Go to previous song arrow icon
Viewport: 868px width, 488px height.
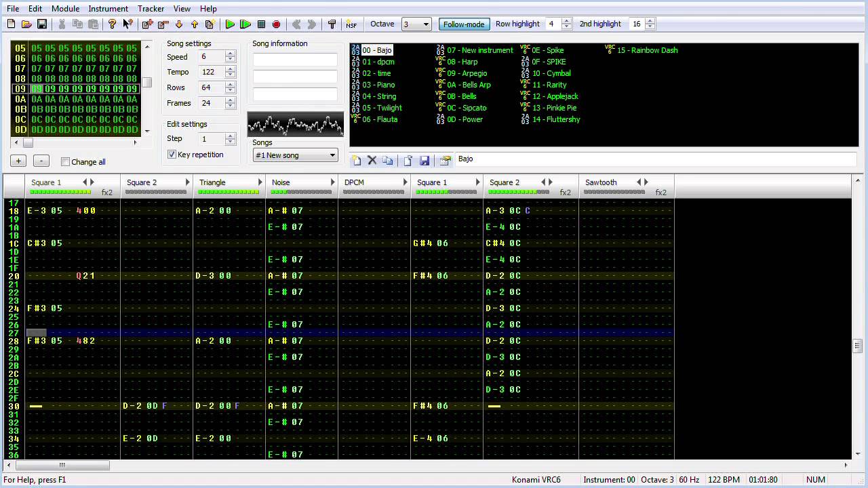tap(296, 24)
